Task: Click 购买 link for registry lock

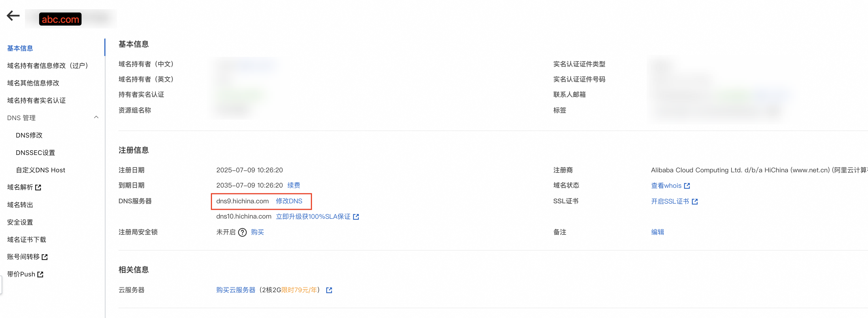Action: 257,232
